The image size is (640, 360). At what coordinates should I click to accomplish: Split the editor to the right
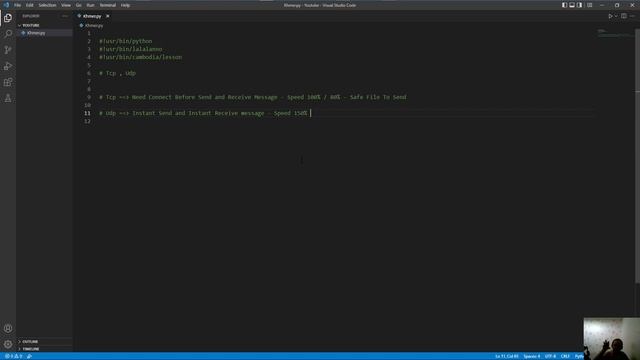[624, 16]
